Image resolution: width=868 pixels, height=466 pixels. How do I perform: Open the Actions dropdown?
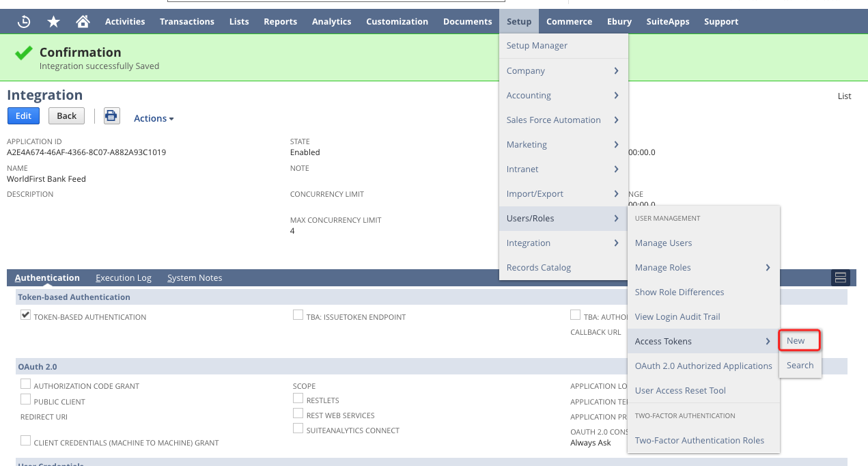(153, 118)
